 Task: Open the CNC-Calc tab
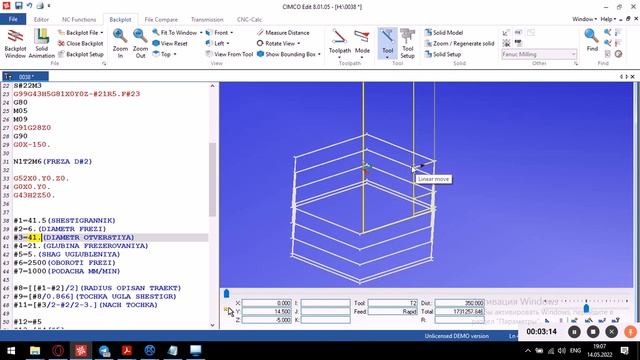click(x=249, y=19)
